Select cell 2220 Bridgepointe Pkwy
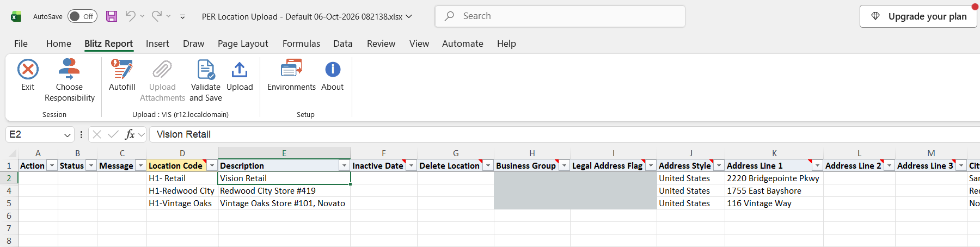This screenshot has height=247, width=980. [x=774, y=178]
